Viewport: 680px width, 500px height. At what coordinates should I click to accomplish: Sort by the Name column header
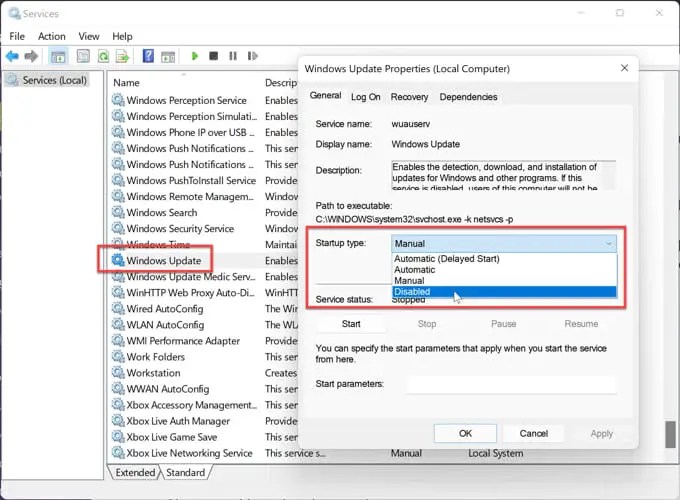point(126,83)
